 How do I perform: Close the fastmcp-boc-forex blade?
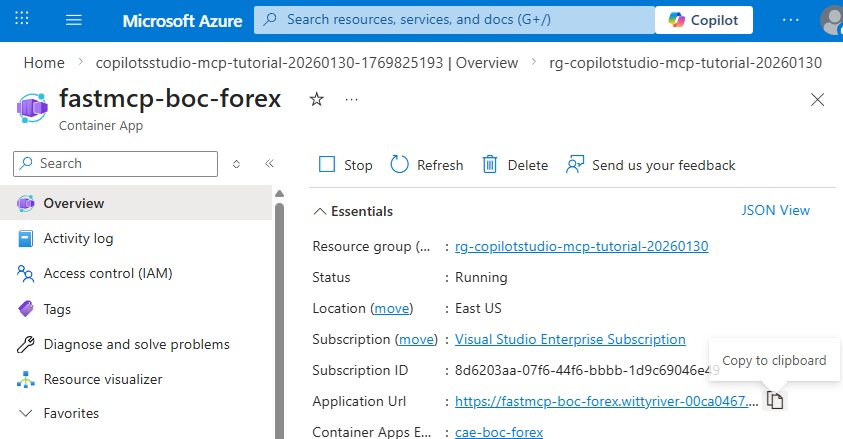[x=817, y=99]
